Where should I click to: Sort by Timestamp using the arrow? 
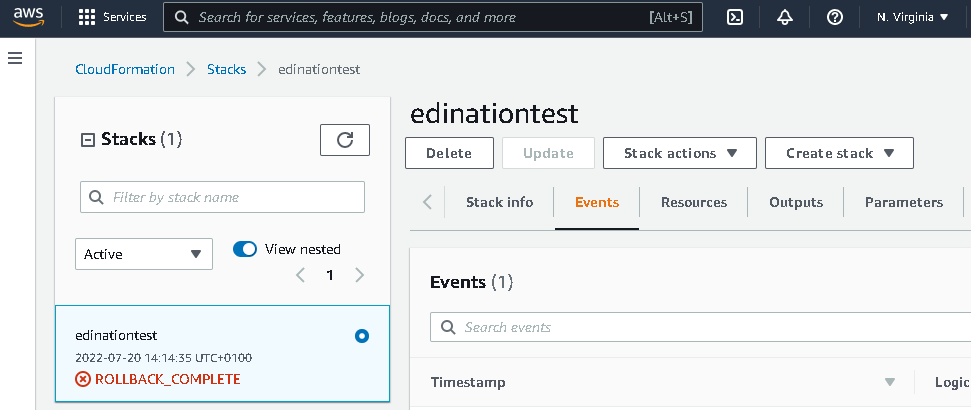pyautogui.click(x=890, y=383)
